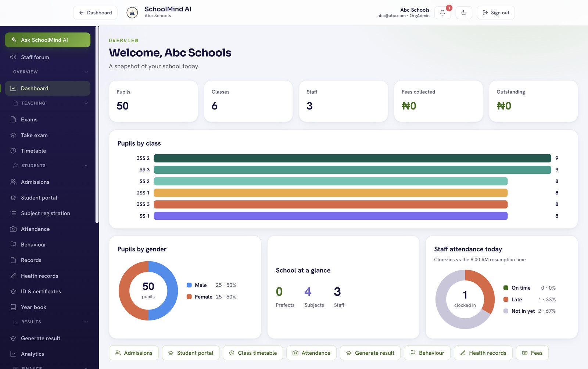Click the Timetable clock icon in the sidebar

click(13, 151)
